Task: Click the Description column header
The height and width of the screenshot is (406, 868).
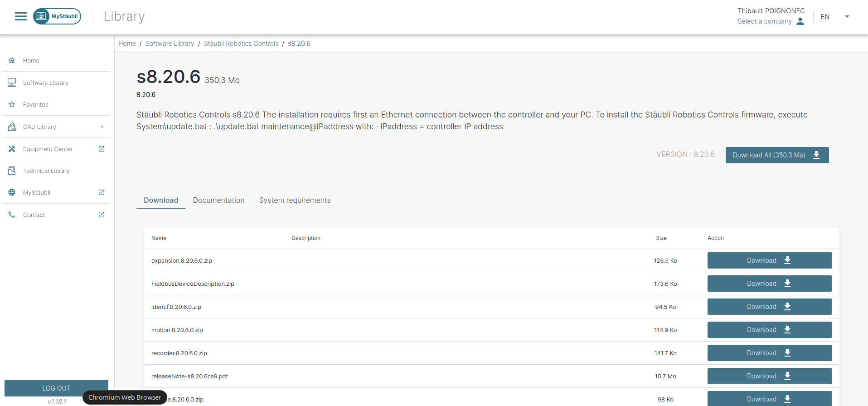Action: (306, 238)
